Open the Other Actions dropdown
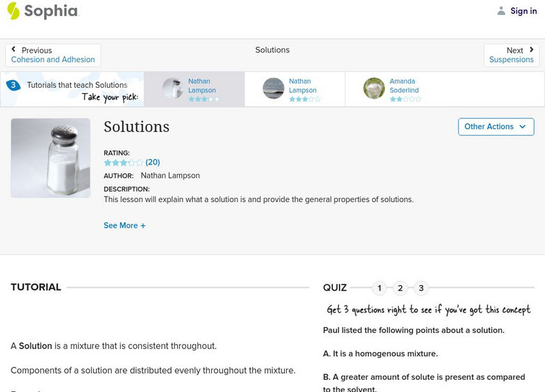 (496, 127)
